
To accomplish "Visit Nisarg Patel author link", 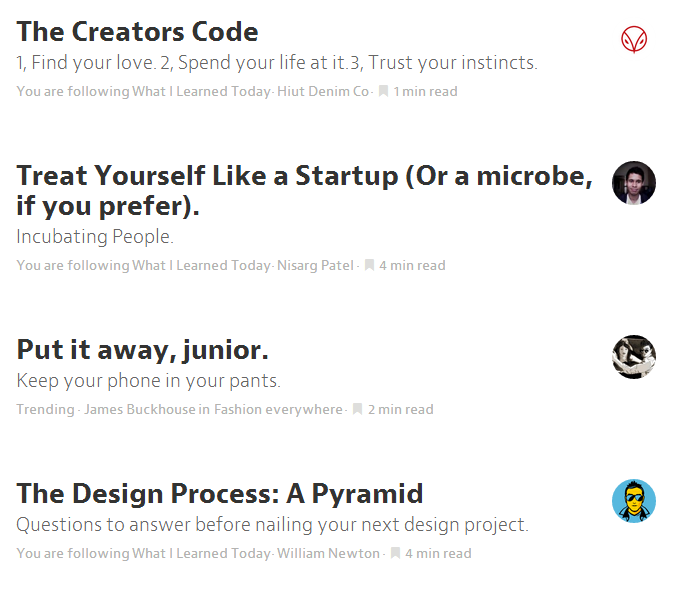I will tap(315, 266).
